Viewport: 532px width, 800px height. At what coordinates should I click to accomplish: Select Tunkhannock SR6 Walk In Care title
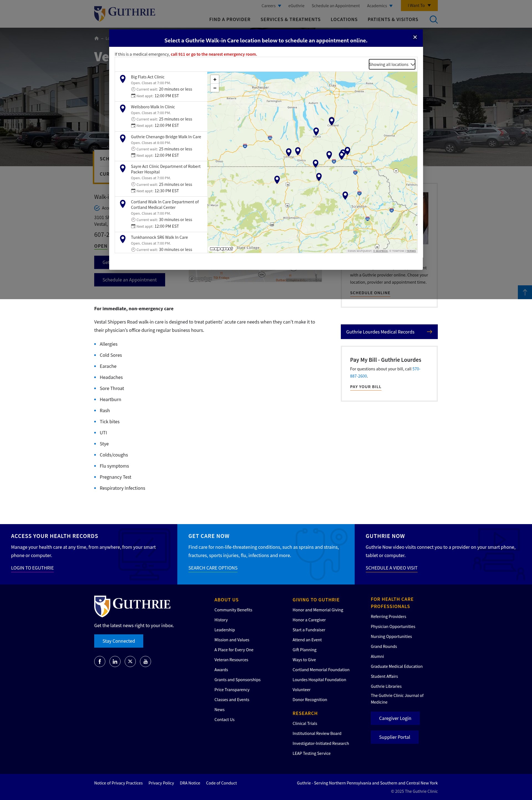pyautogui.click(x=160, y=237)
